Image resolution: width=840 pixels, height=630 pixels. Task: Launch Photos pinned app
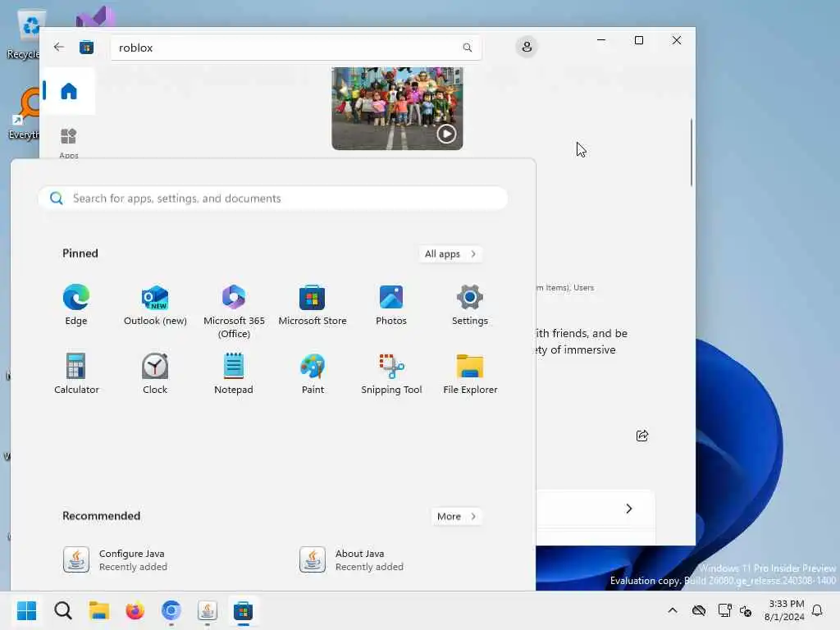[391, 305]
